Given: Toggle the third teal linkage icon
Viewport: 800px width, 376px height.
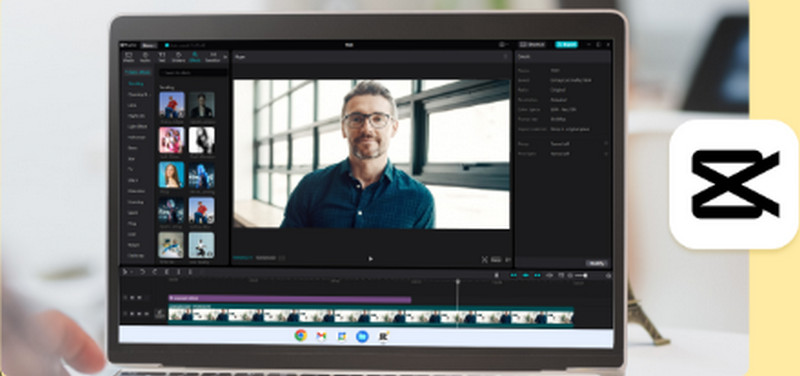Looking at the screenshot, I should pos(538,275).
